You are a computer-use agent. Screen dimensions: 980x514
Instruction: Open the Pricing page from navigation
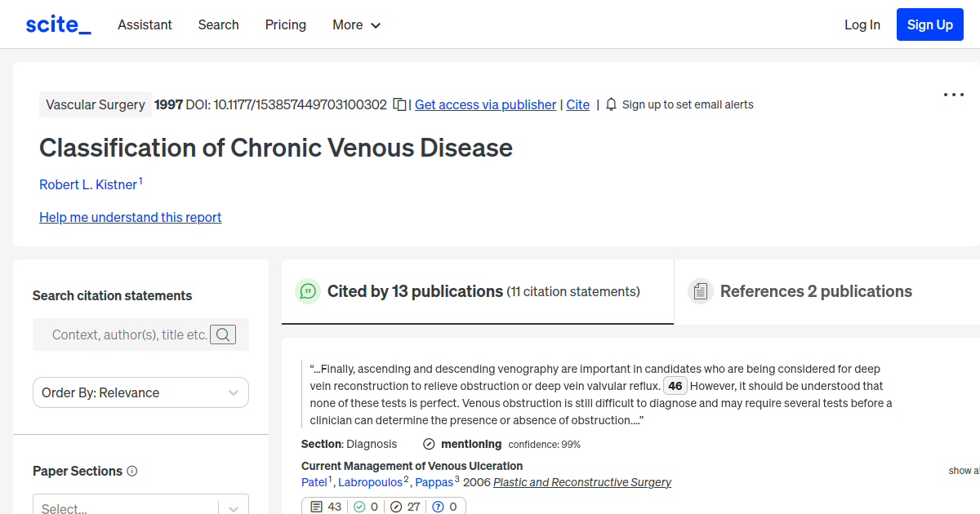point(285,24)
